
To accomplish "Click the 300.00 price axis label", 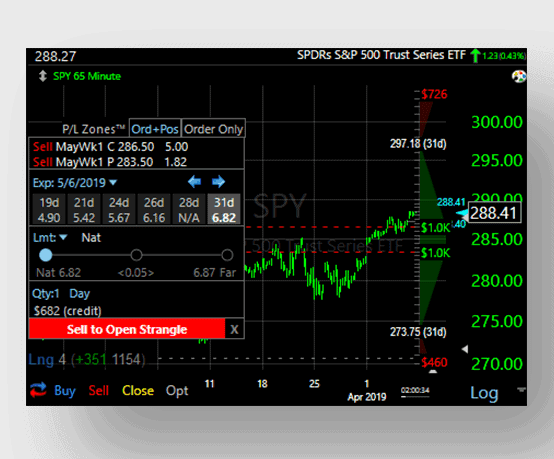I will click(x=497, y=122).
